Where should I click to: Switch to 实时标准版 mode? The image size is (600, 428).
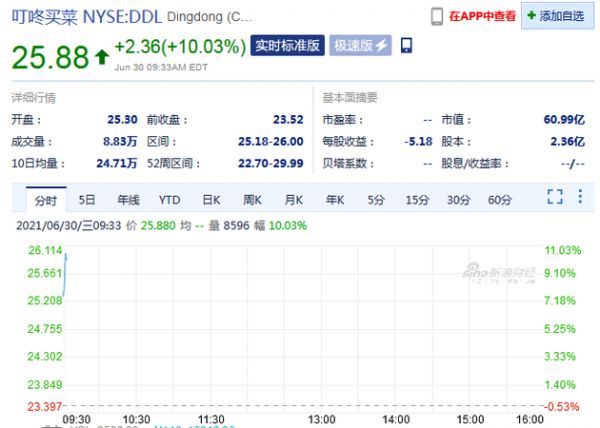coord(287,46)
